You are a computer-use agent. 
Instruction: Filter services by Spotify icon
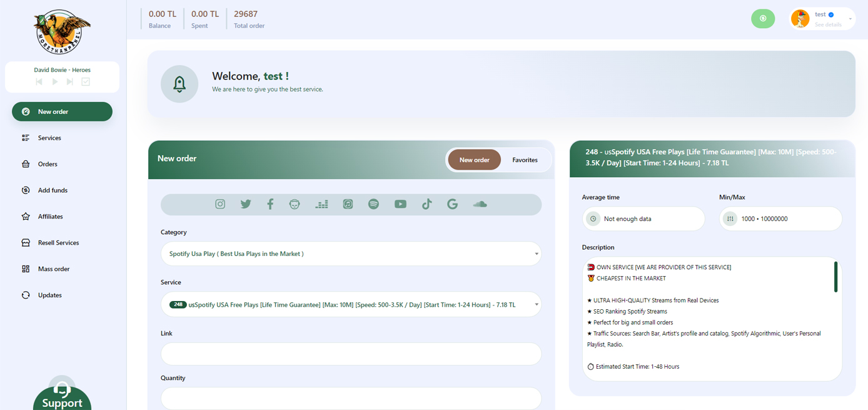373,204
